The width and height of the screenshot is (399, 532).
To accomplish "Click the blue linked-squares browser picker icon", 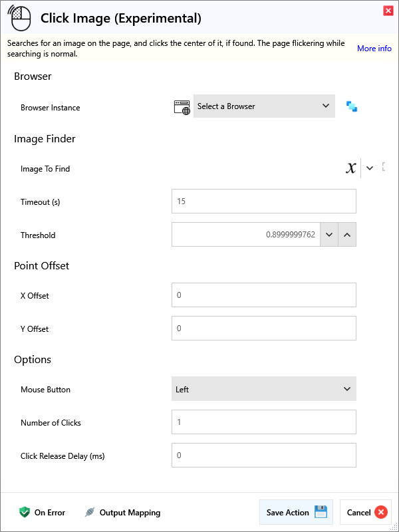I will pyautogui.click(x=352, y=106).
